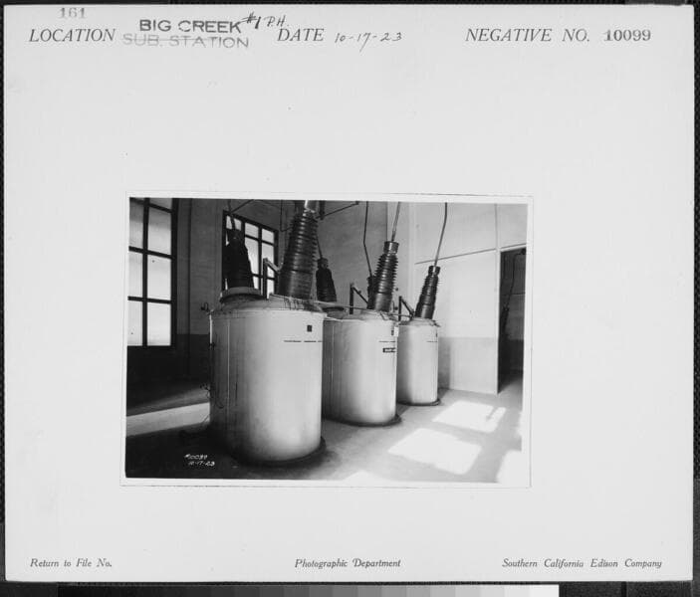
Task: Click the handwritten date "10-17-23"
Action: click(x=368, y=38)
